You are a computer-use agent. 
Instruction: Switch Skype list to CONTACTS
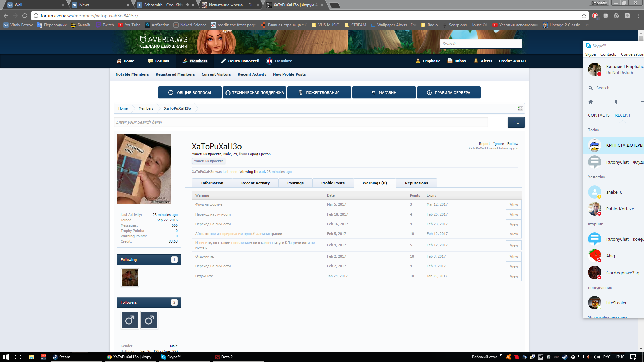click(599, 115)
